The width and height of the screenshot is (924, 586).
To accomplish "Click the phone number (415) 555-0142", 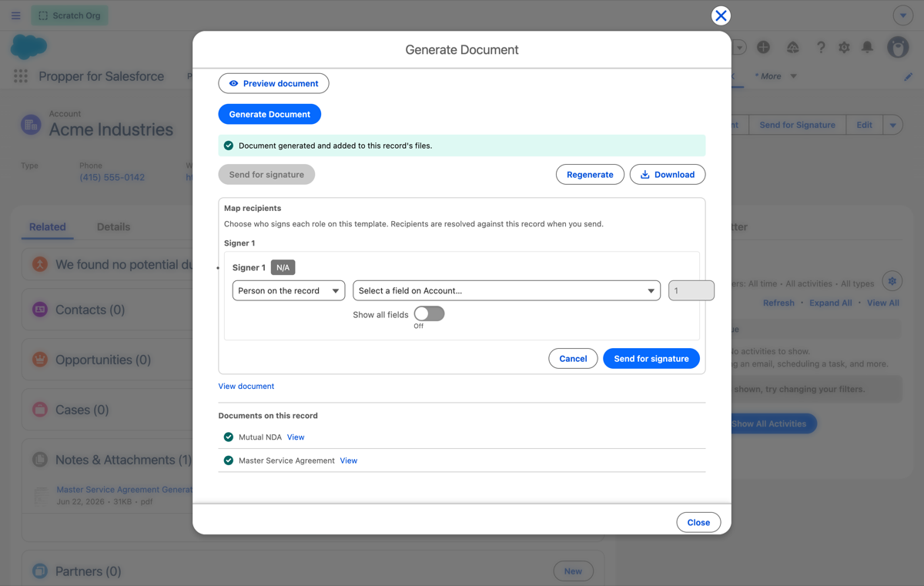I will tap(112, 177).
